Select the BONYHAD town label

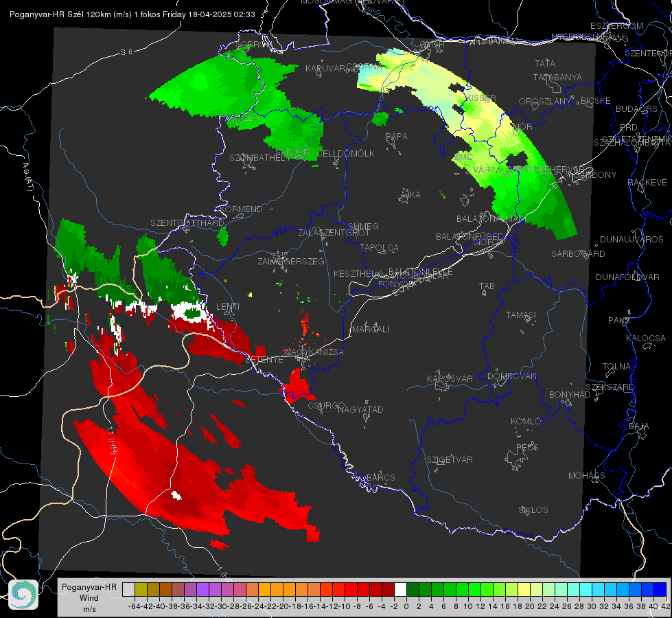tap(570, 395)
